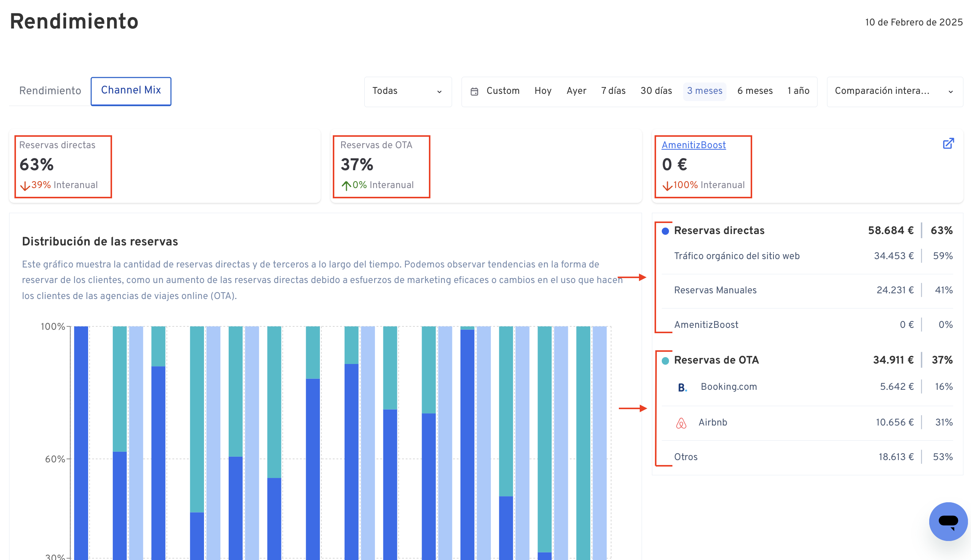Screen dimensions: 971x560
Task: Select the 1 año range
Action: 798,91
